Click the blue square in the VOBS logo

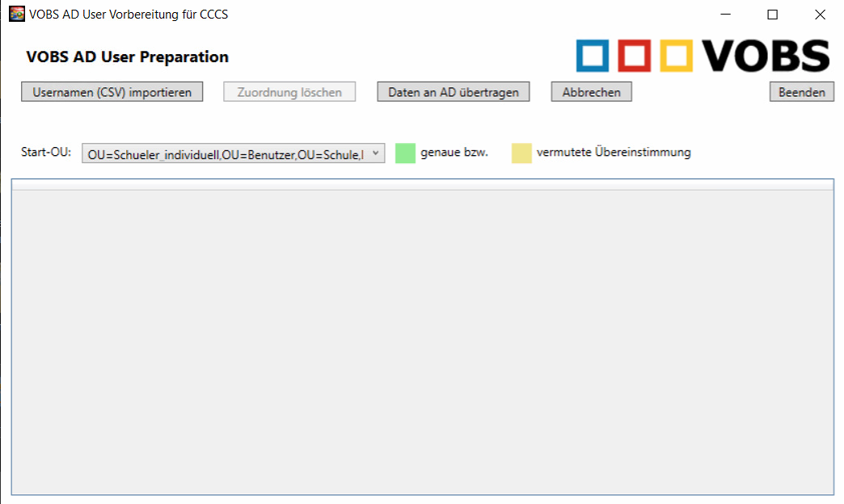[593, 57]
